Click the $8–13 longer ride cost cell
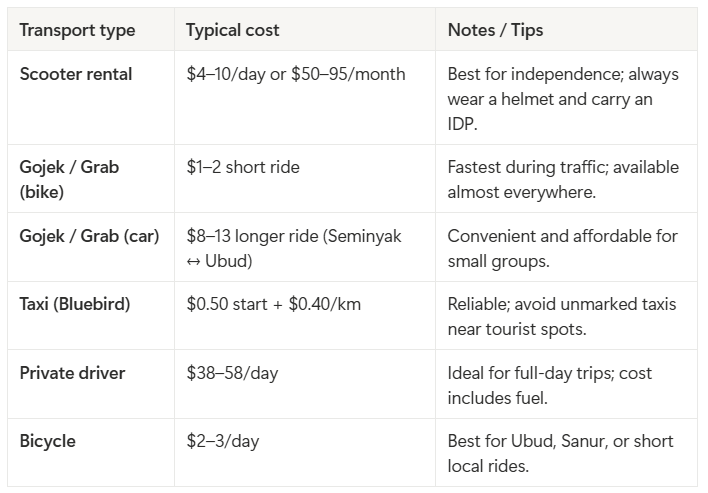Viewport: 708px width, 493px height. 293,247
